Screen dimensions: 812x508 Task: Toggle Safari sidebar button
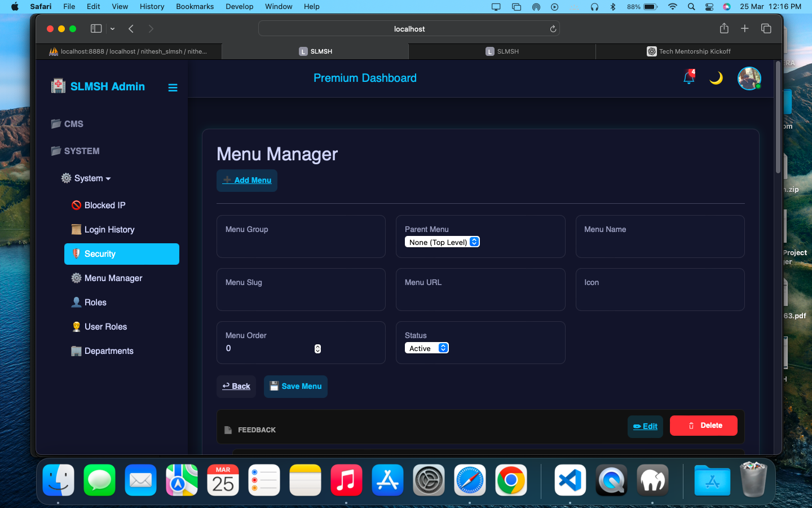tap(96, 29)
